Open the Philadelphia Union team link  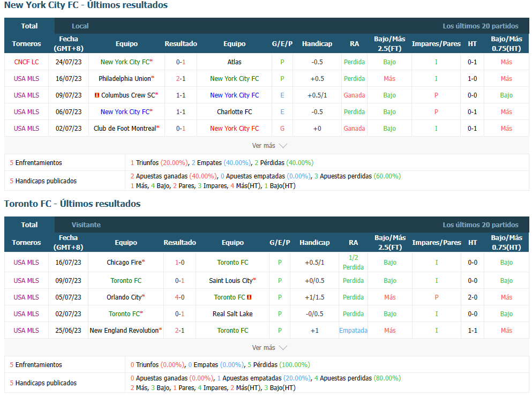(125, 79)
